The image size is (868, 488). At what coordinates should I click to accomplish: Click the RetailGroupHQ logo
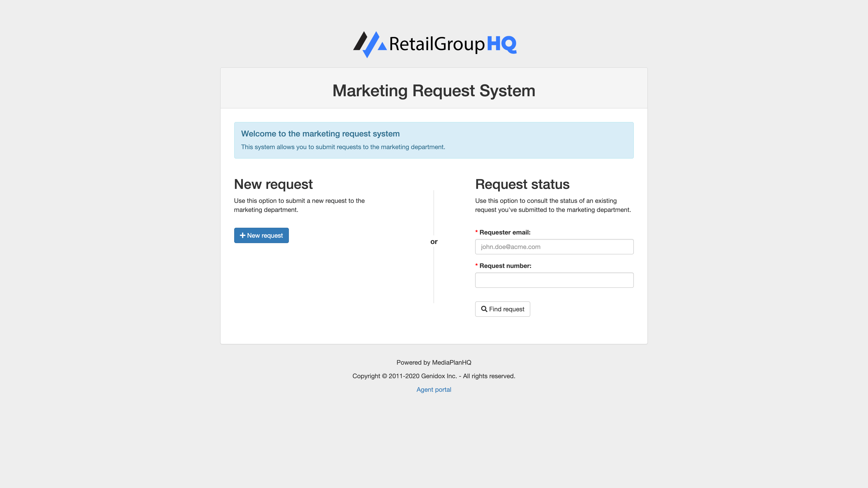click(434, 44)
